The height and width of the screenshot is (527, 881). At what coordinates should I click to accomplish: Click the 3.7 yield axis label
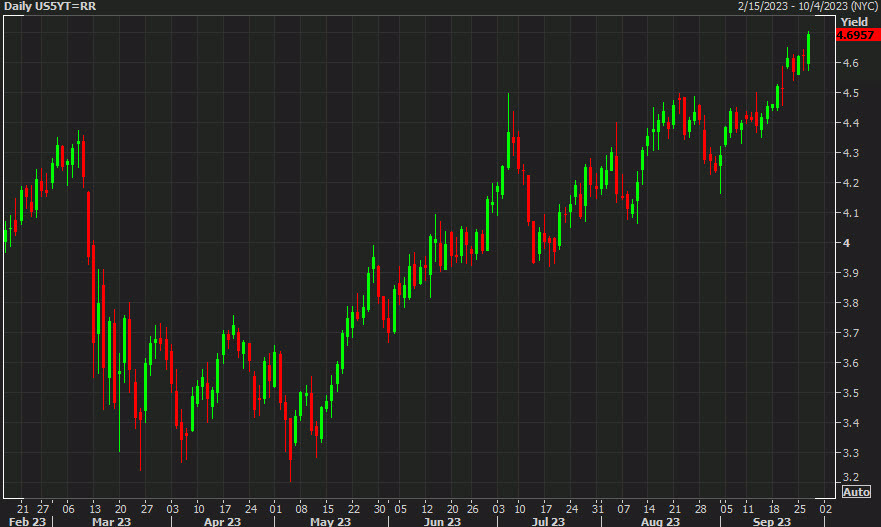tap(851, 333)
